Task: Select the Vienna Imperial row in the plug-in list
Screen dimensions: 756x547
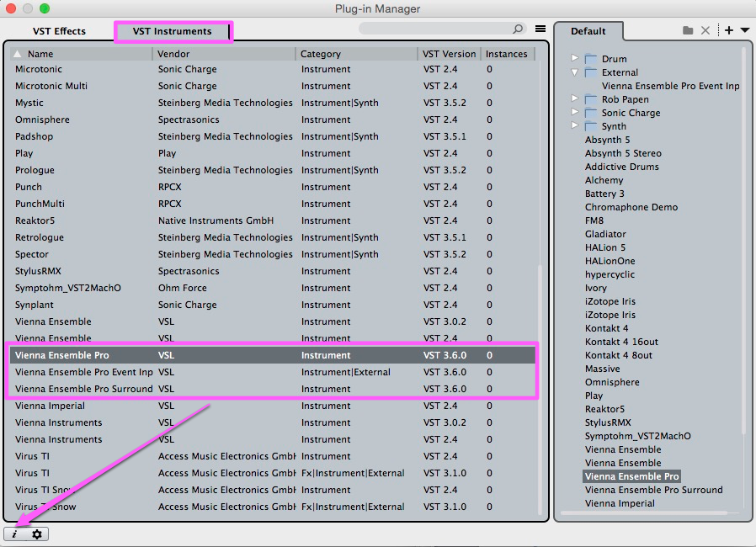Action: (273, 406)
